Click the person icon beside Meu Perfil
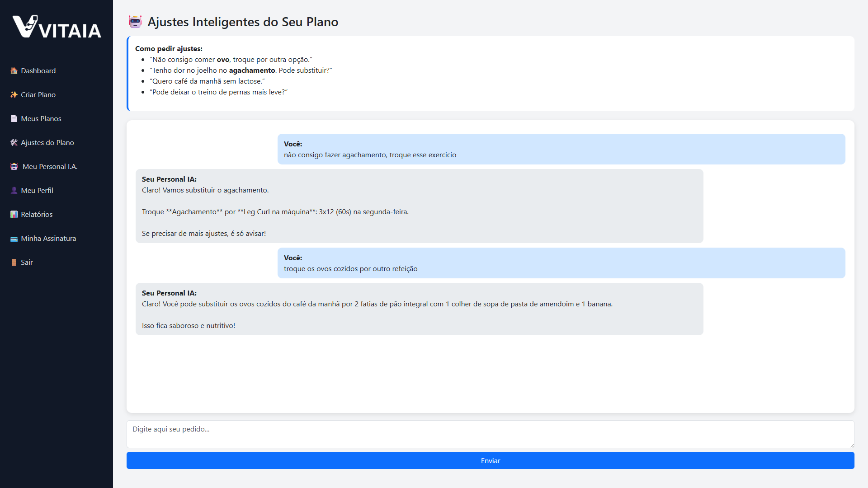Viewport: 868px width, 488px height. point(14,190)
